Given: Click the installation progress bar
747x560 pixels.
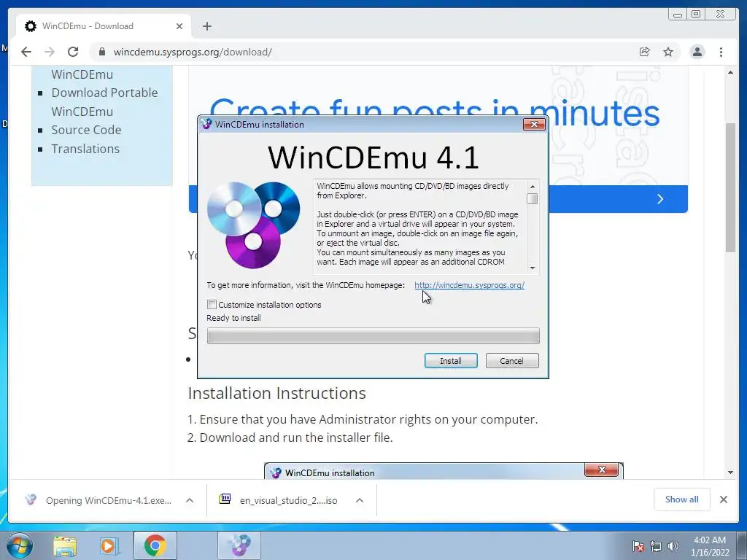Looking at the screenshot, I should coord(373,335).
